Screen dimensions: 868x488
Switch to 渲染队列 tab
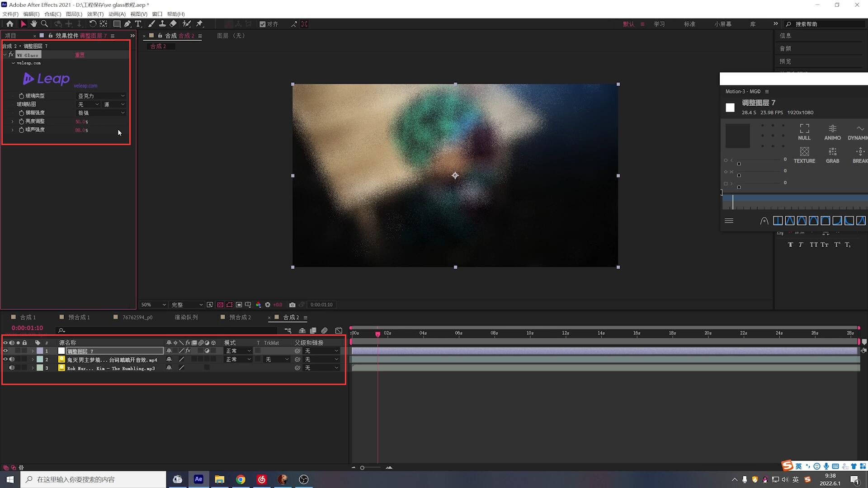pyautogui.click(x=186, y=318)
